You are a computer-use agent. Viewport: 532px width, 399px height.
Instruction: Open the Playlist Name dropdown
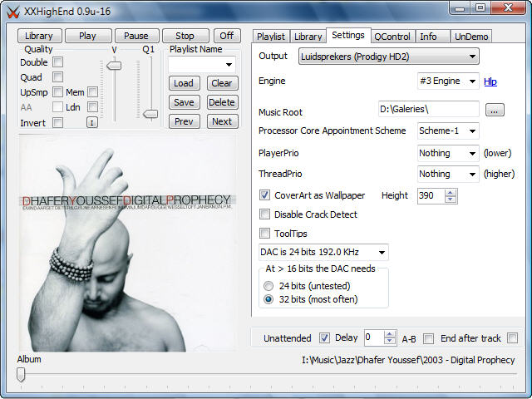pos(202,64)
